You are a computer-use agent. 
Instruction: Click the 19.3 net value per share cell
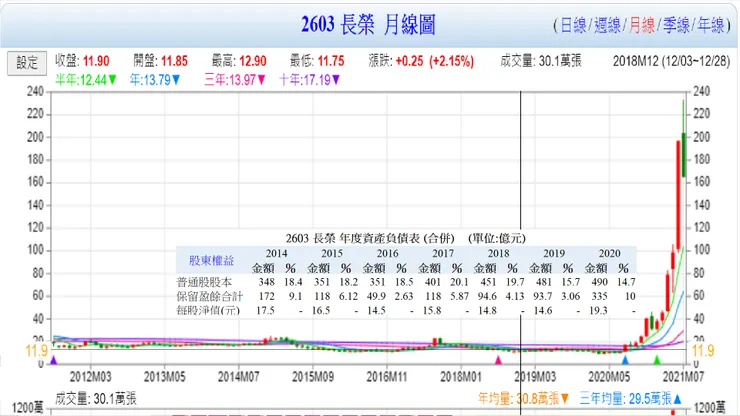click(598, 311)
